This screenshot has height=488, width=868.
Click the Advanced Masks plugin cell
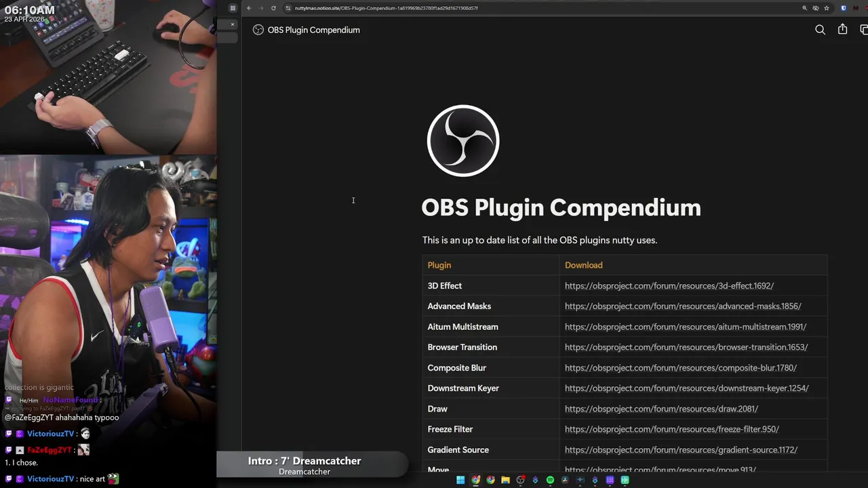[x=490, y=306]
